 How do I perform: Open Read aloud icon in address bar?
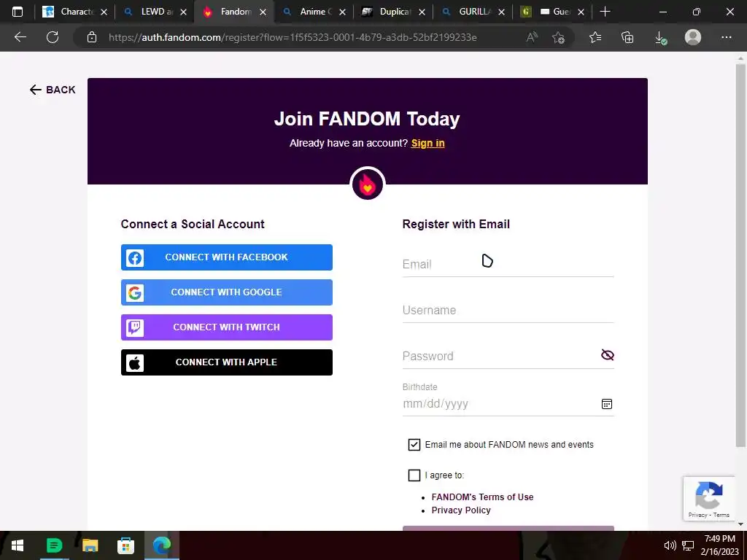[x=532, y=37]
